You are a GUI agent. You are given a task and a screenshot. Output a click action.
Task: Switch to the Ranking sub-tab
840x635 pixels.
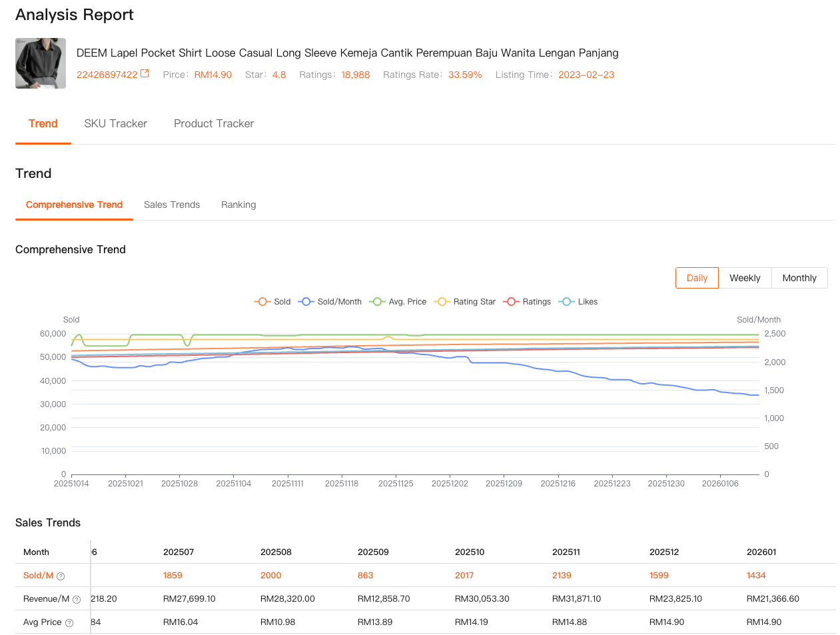pos(238,205)
